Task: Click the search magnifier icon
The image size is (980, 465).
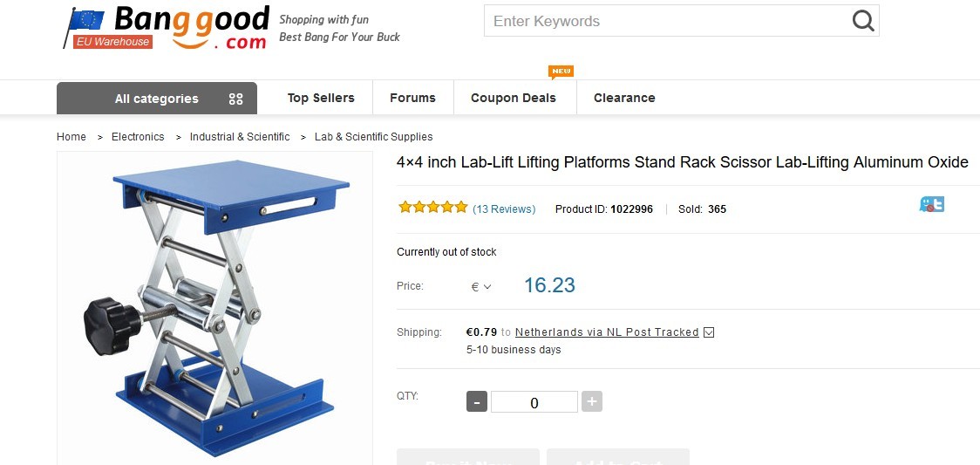Action: tap(862, 21)
